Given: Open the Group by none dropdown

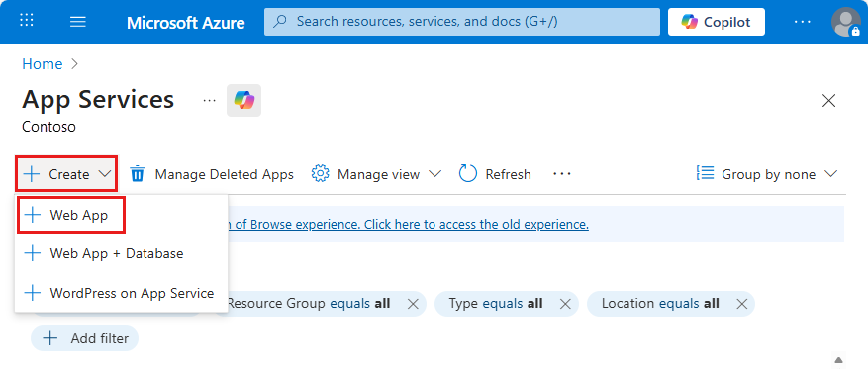Looking at the screenshot, I should 767,174.
